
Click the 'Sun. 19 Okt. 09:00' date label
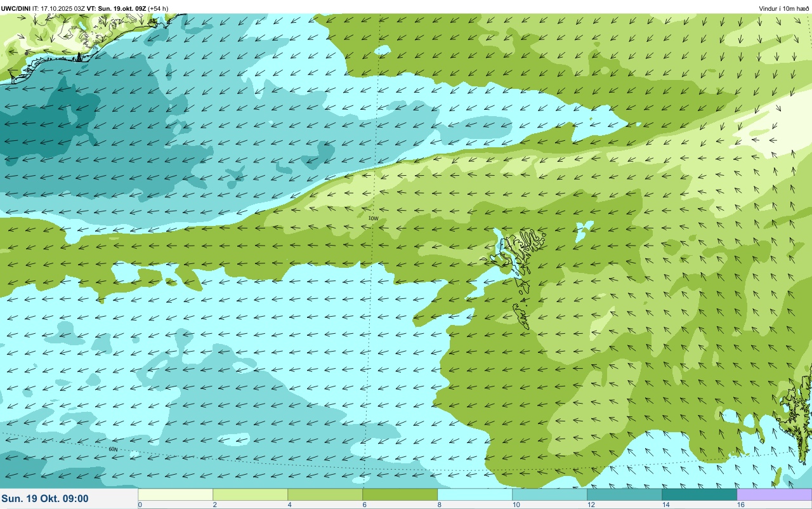[x=45, y=499]
